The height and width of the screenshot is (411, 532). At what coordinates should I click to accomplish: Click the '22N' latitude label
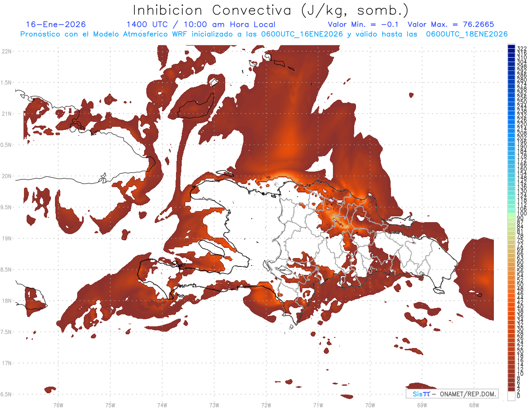coord(7,51)
